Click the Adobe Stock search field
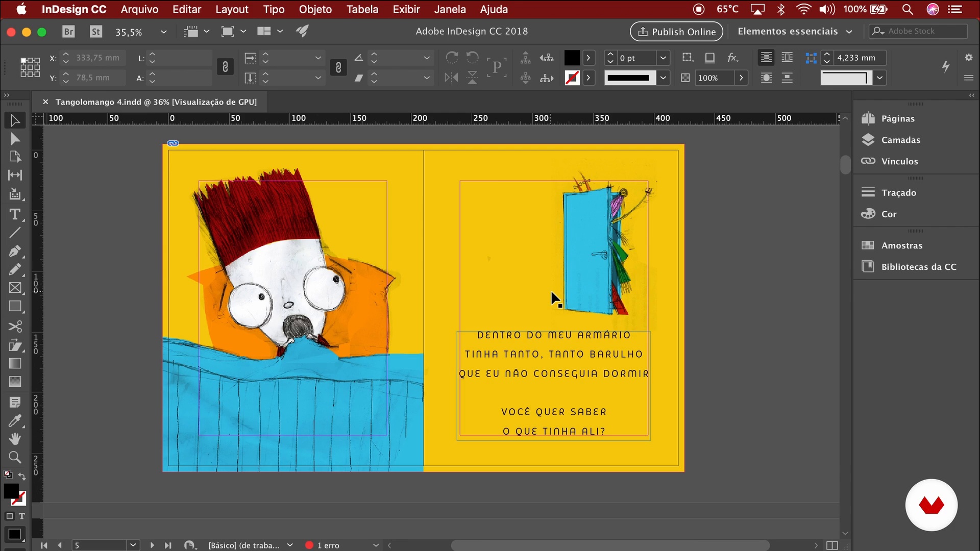The height and width of the screenshot is (551, 980). 918,31
